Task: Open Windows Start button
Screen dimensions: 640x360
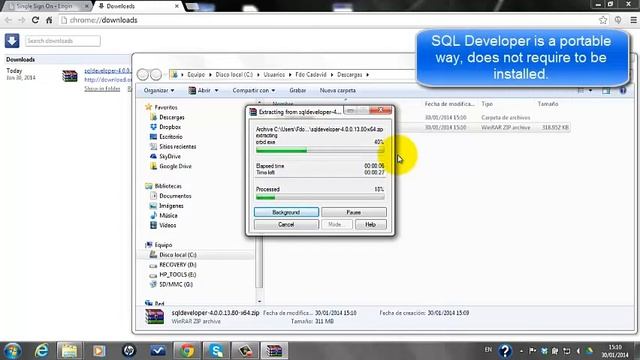Action: click(x=12, y=351)
